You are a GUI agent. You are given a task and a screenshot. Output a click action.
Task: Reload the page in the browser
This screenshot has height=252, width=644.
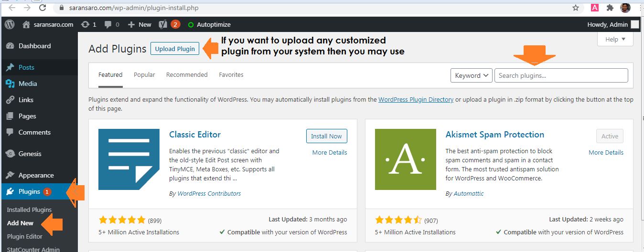tap(42, 8)
